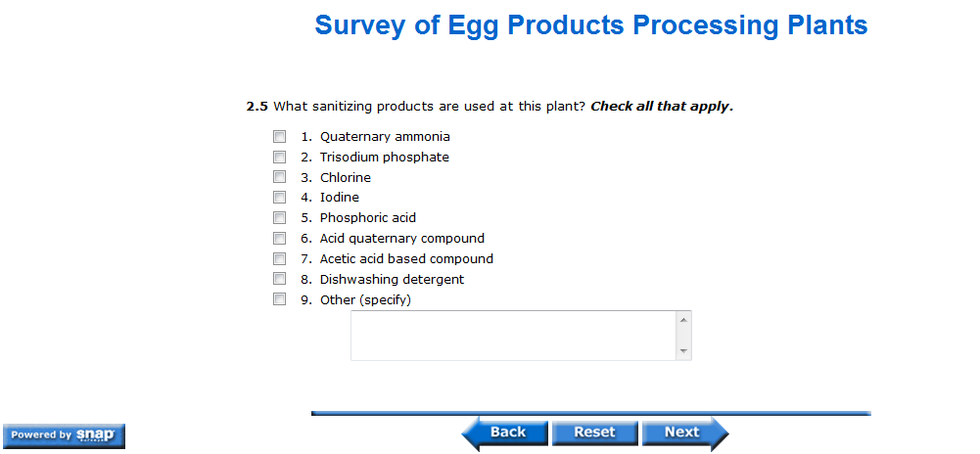The width and height of the screenshot is (980, 454).
Task: Click the Survey of Egg Products title
Action: [590, 25]
